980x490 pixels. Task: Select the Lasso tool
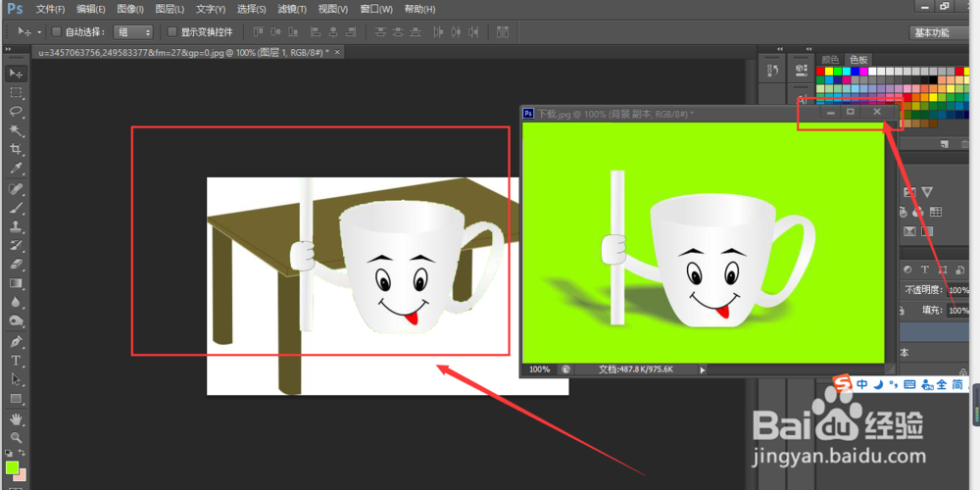point(16,112)
